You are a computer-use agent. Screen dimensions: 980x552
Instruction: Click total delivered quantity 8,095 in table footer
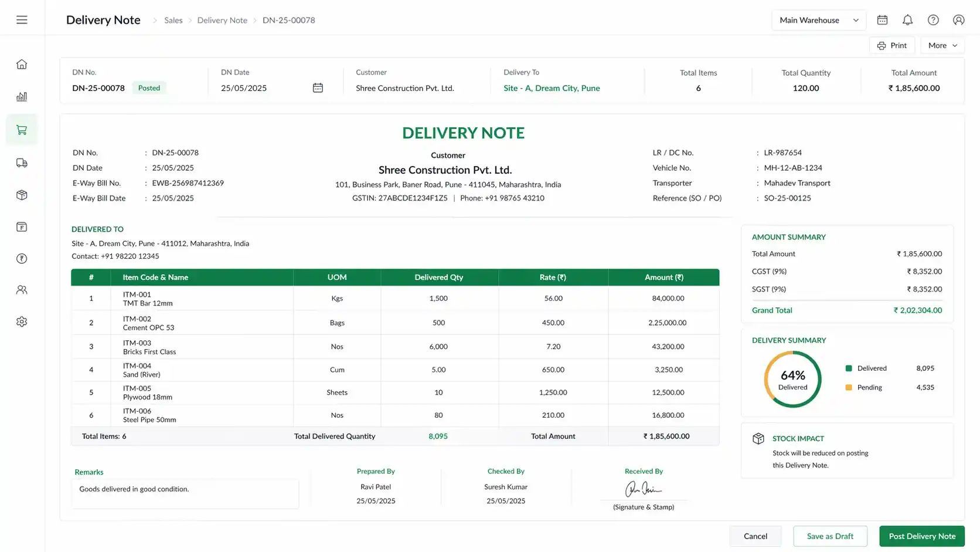[438, 436]
